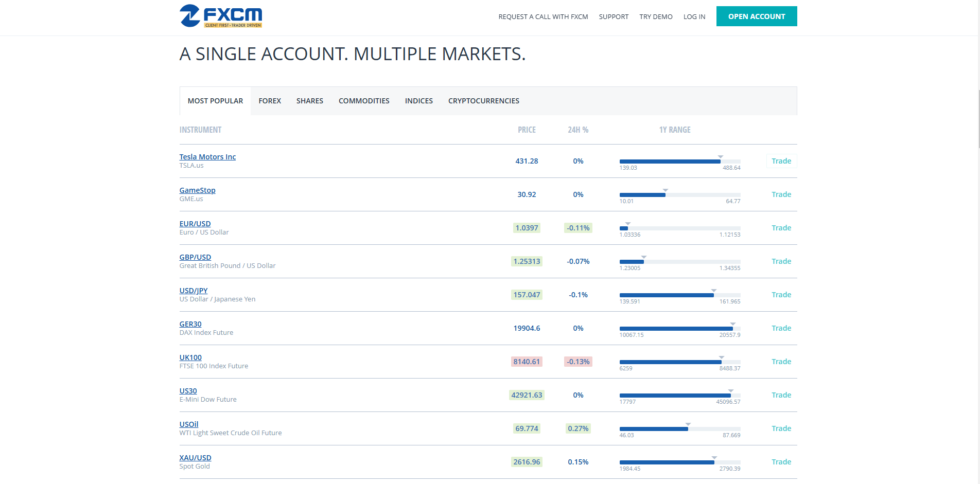Open Request a Call with FXCM link

543,17
